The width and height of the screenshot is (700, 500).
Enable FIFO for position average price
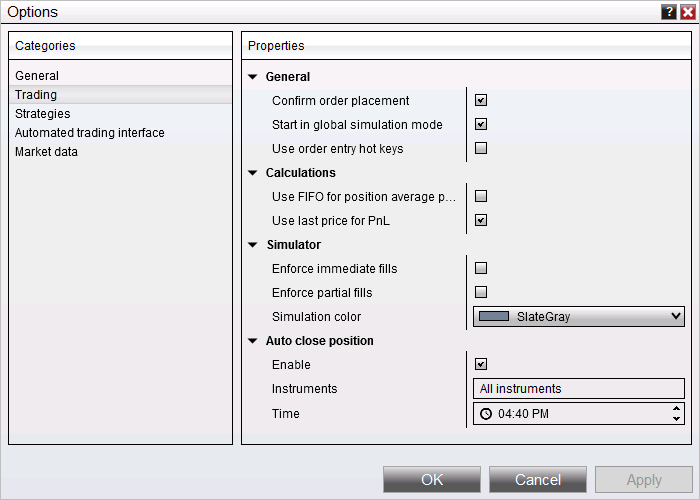[x=481, y=197]
